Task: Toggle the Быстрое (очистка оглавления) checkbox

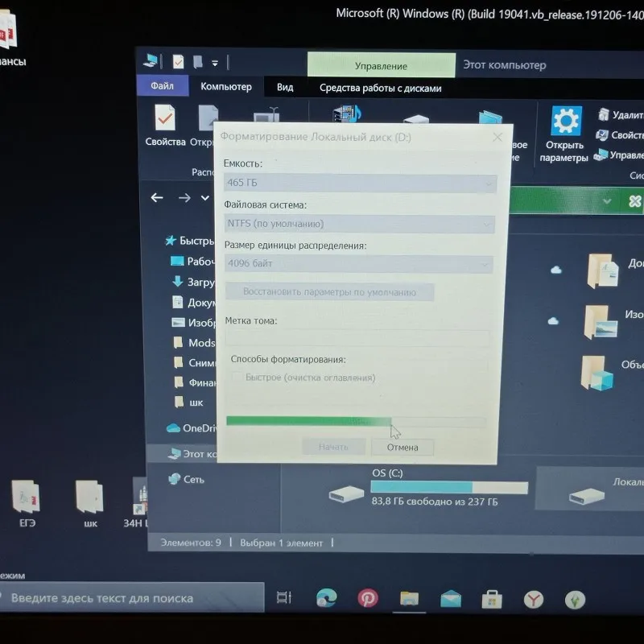Action: point(237,377)
